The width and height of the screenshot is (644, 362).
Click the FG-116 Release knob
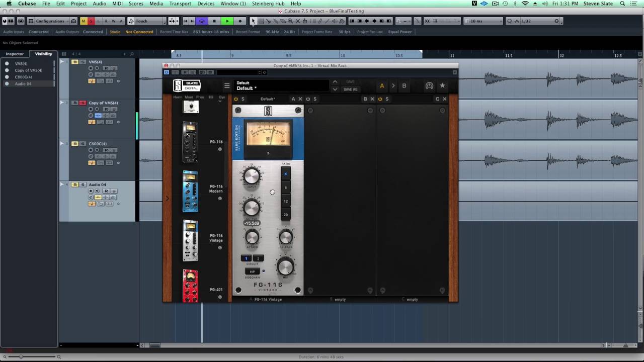(x=285, y=237)
